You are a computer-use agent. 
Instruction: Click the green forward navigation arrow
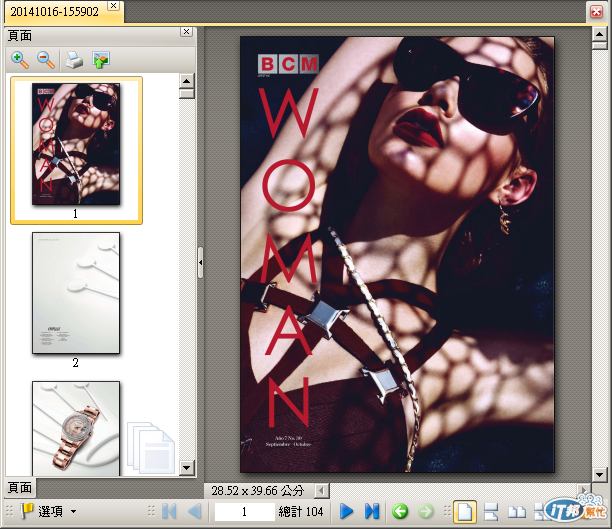coord(426,511)
